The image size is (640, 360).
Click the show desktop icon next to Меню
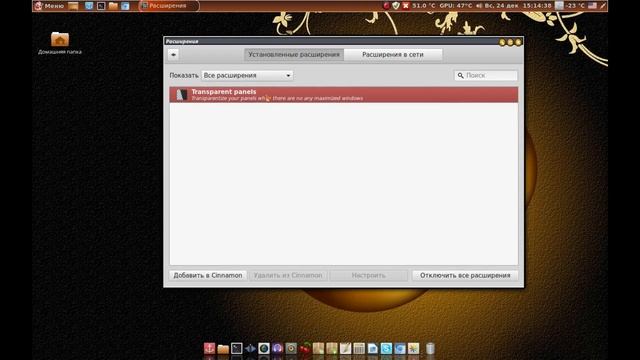tap(73, 6)
